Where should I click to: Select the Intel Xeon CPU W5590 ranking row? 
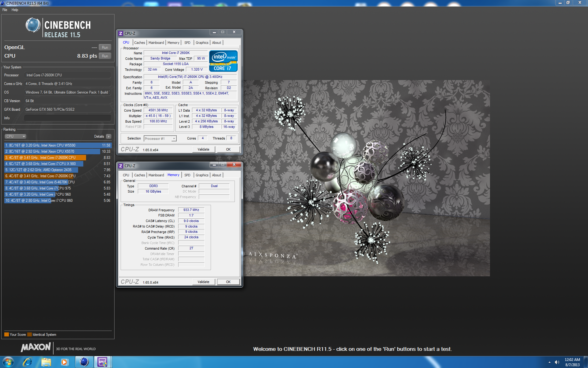58,145
